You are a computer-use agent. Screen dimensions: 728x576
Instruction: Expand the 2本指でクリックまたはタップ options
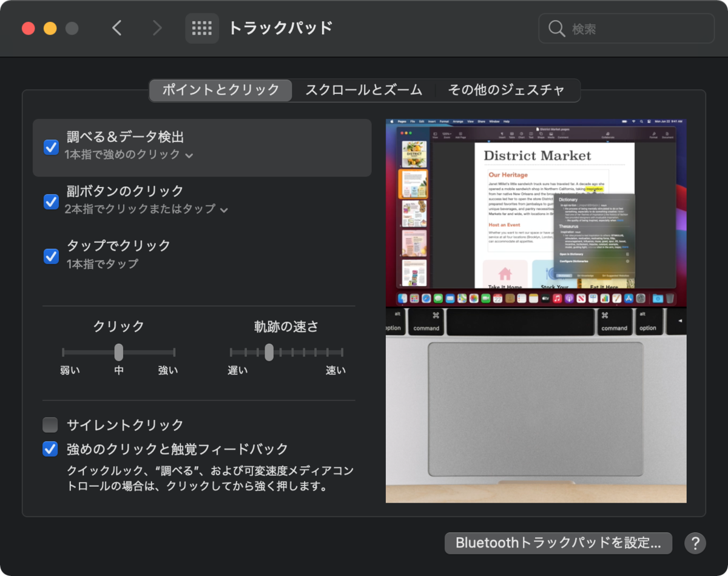pos(225,209)
